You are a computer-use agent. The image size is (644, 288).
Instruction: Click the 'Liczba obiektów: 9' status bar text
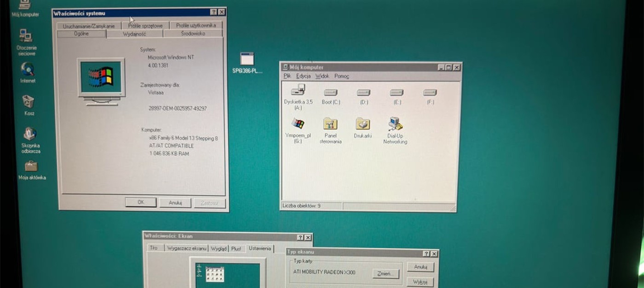pyautogui.click(x=302, y=206)
